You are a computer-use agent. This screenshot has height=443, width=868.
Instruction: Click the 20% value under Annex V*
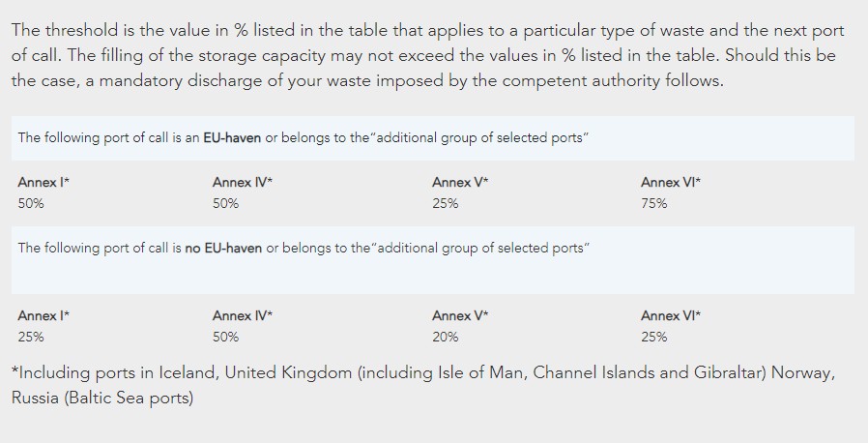coord(445,338)
